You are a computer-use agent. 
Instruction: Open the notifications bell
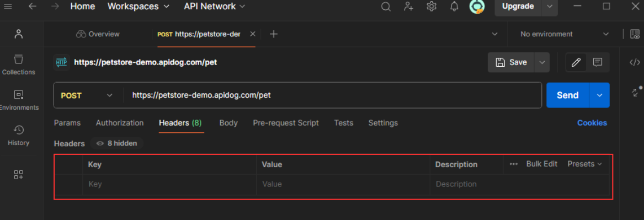(454, 7)
